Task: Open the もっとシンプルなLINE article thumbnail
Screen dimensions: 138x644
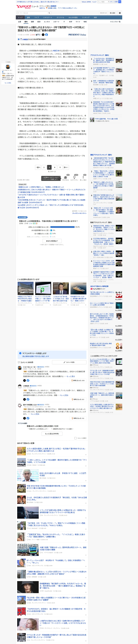Action: (43, 289)
